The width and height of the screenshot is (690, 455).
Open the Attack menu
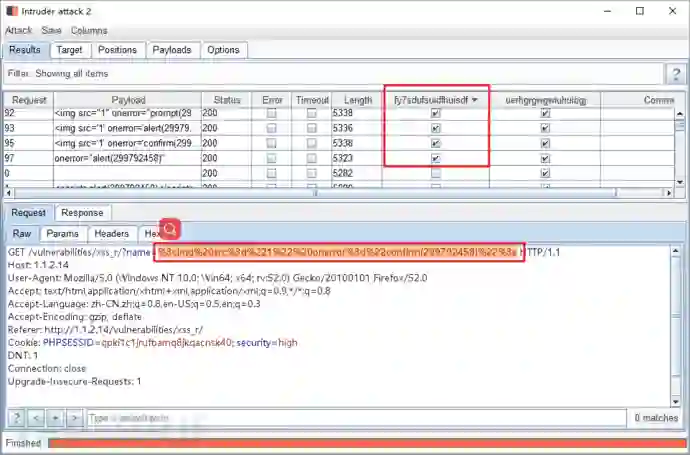click(18, 30)
